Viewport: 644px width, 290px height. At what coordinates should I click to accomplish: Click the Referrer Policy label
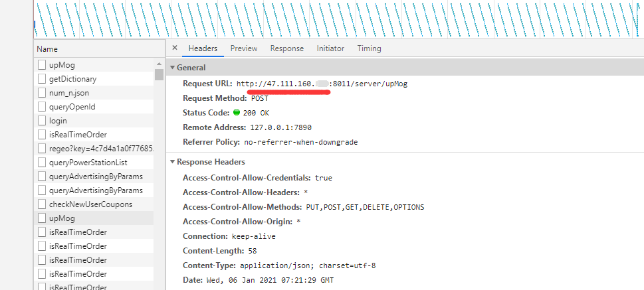point(211,142)
